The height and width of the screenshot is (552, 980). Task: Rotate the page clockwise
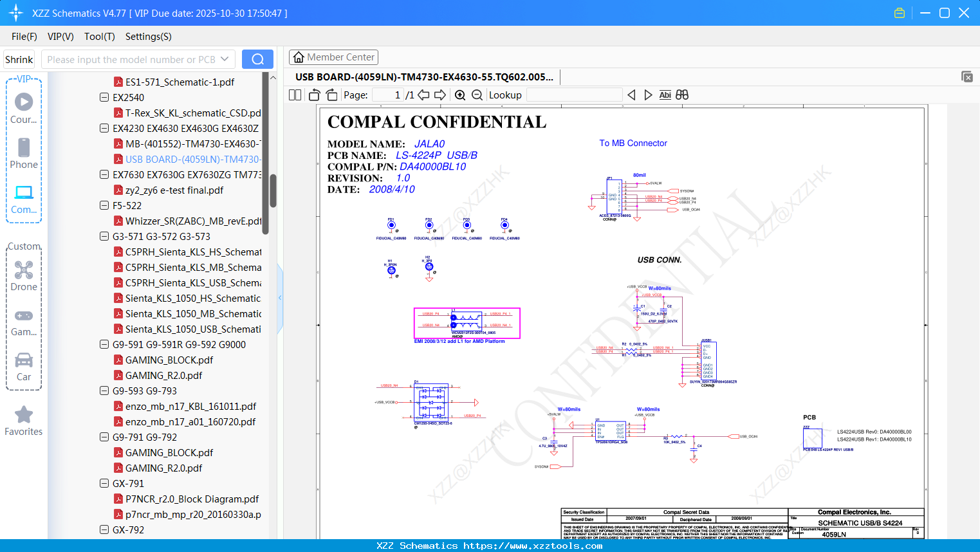pyautogui.click(x=331, y=95)
